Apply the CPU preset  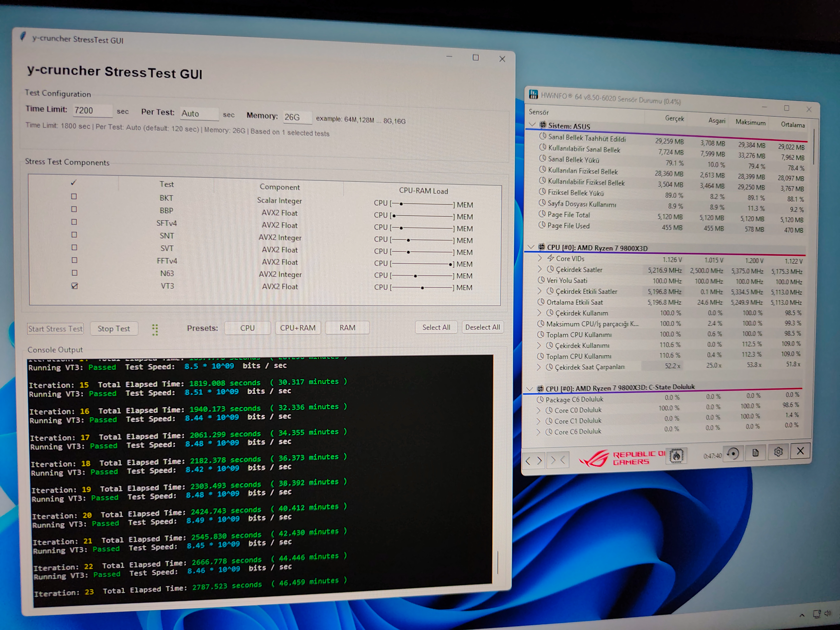[247, 328]
